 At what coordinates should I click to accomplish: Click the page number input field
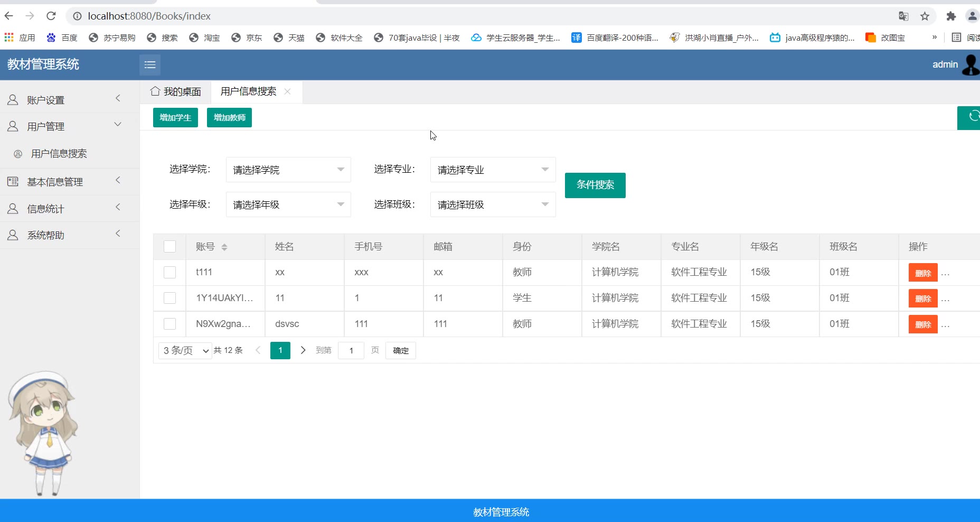point(351,350)
